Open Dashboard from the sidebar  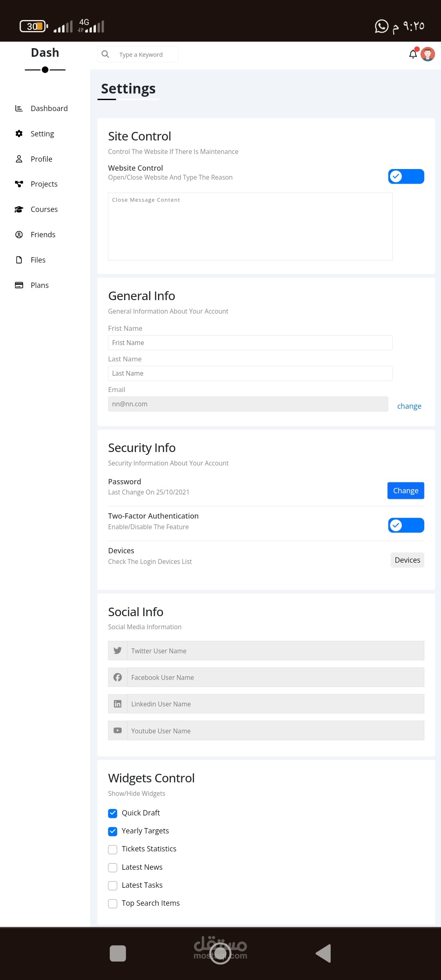tap(49, 108)
